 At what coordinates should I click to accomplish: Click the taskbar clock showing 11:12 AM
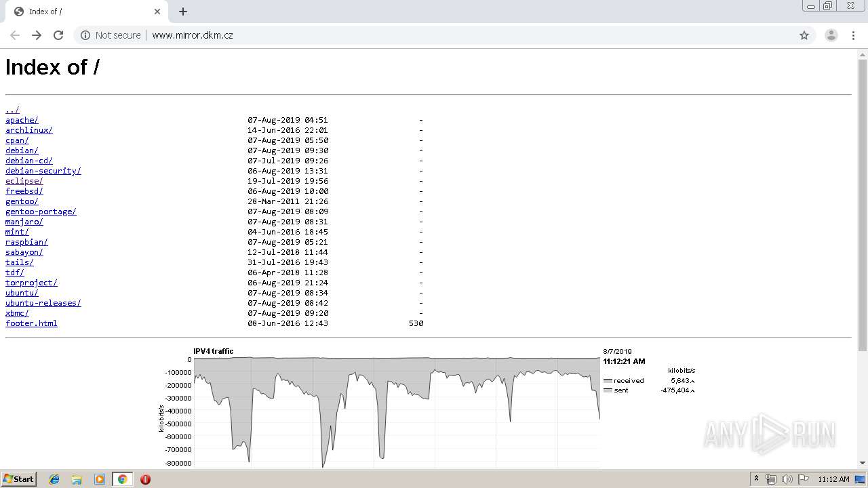(833, 479)
